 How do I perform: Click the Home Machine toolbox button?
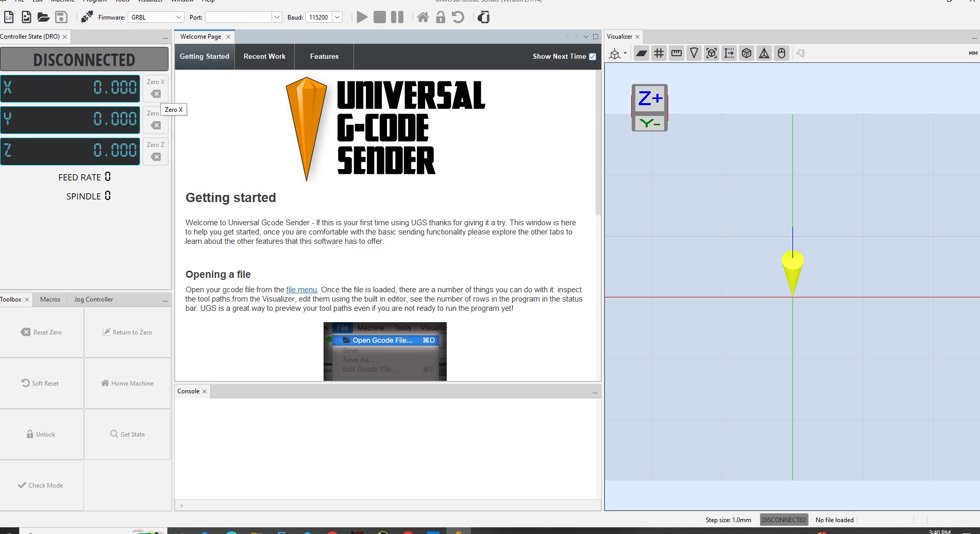pos(127,383)
